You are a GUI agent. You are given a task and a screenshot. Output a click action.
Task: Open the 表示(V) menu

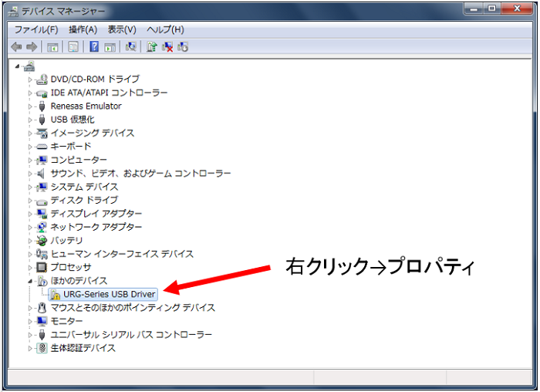[x=122, y=29]
